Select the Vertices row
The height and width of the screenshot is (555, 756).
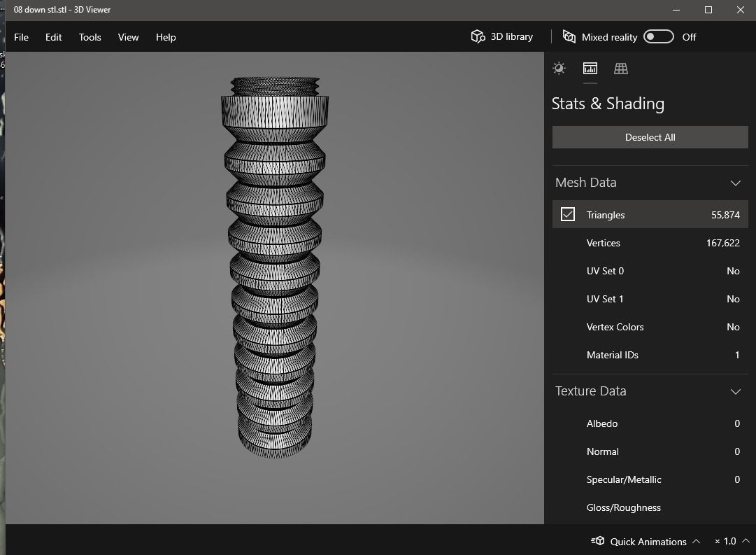(650, 243)
